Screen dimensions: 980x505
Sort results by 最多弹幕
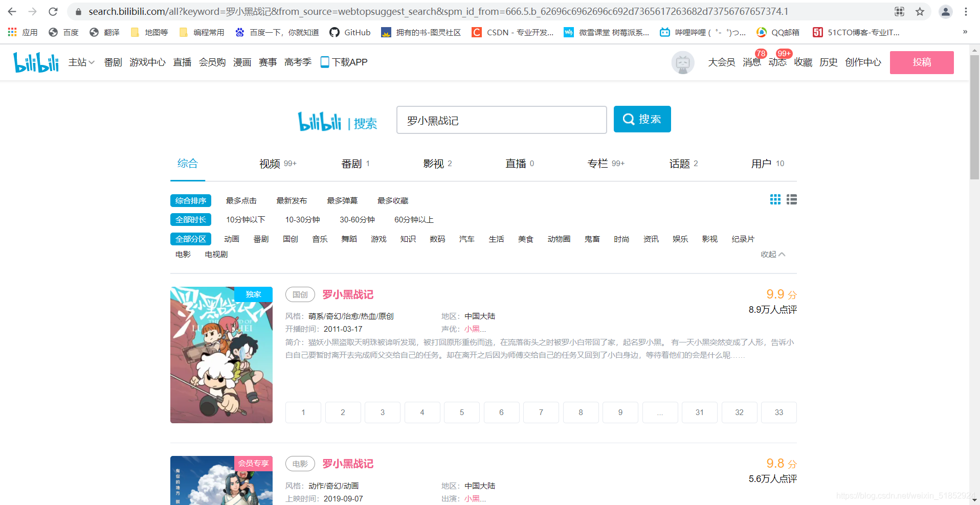pos(342,201)
